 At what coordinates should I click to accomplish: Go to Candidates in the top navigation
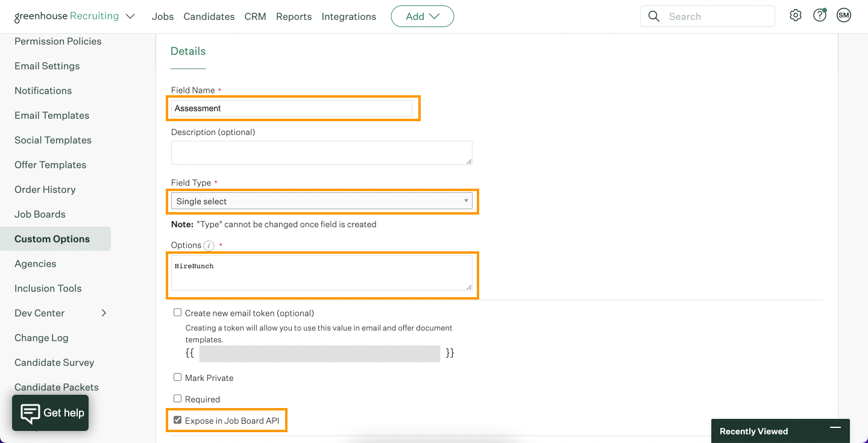[209, 17]
